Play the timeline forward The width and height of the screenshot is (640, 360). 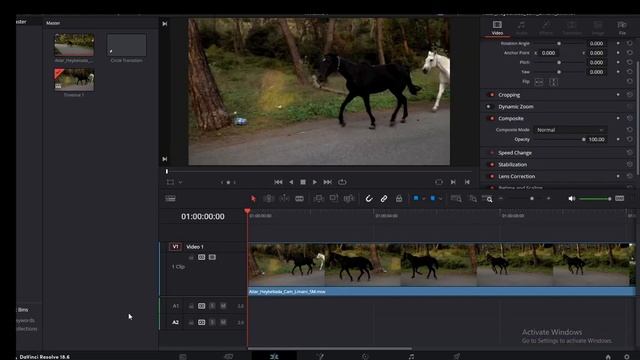click(x=315, y=182)
